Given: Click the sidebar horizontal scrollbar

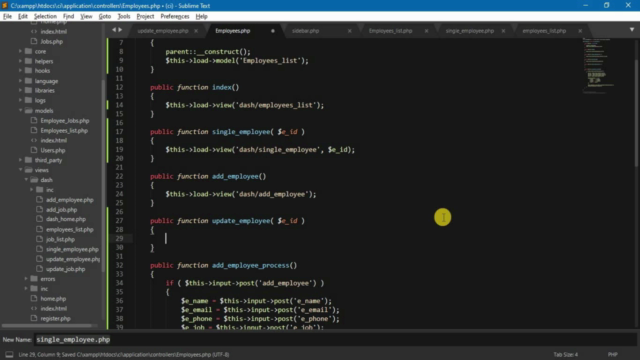Looking at the screenshot, I should (x=47, y=326).
